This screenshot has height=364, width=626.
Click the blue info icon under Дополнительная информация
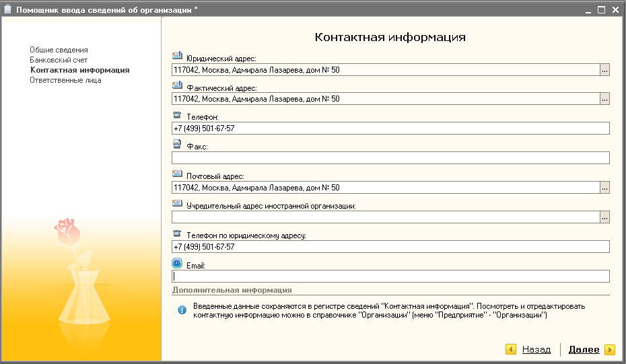182,310
